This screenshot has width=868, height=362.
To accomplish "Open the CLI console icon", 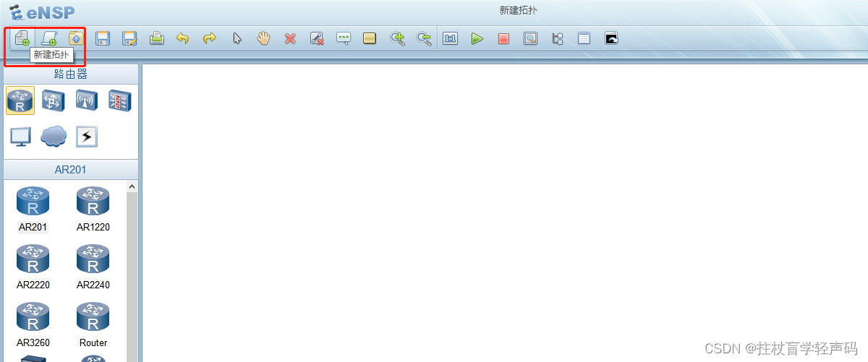I will click(x=611, y=38).
